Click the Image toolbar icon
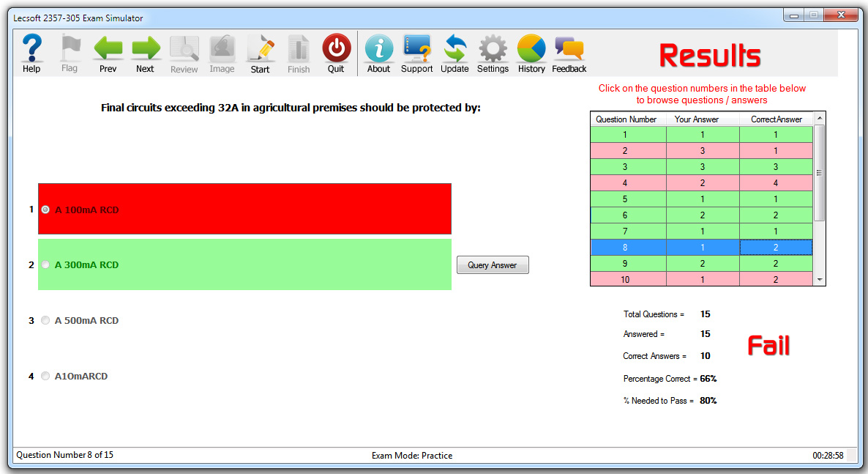Image resolution: width=868 pixels, height=474 pixels. [222, 53]
